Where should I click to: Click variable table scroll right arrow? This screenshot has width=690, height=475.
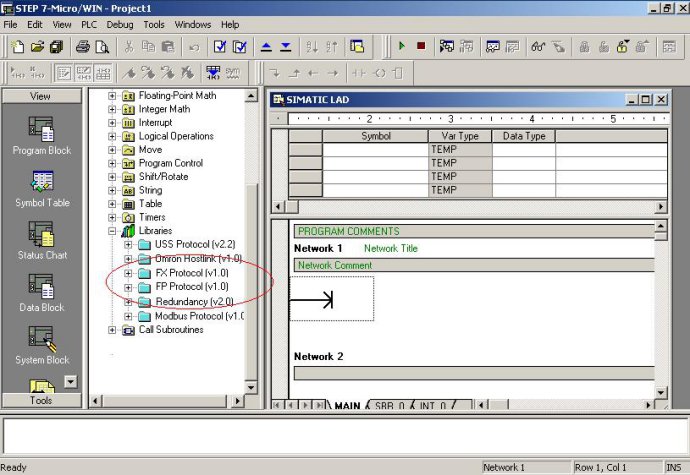click(661, 206)
